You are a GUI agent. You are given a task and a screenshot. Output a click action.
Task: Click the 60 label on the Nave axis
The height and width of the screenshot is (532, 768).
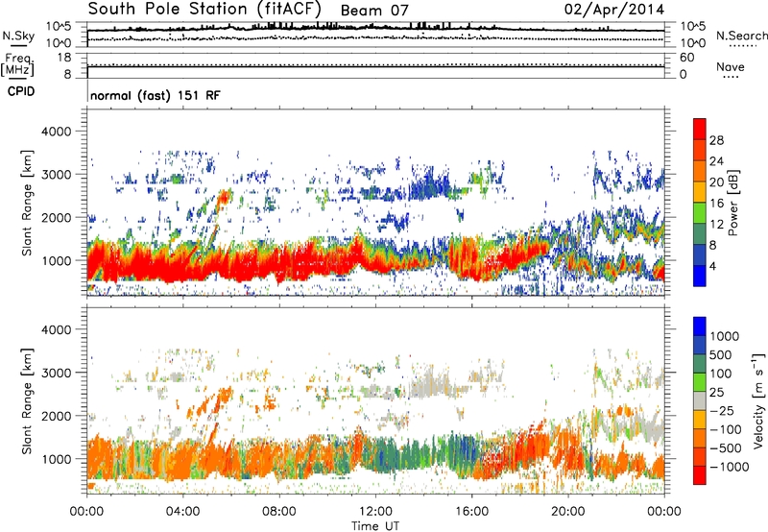pos(687,58)
